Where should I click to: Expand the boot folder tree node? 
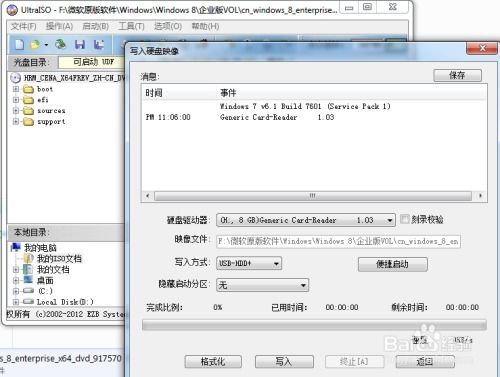point(16,89)
